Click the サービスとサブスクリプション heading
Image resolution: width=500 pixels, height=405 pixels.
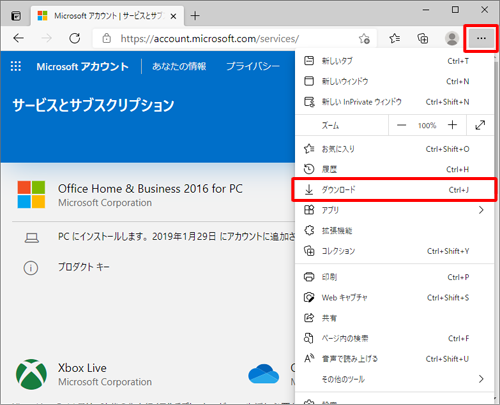[x=93, y=105]
